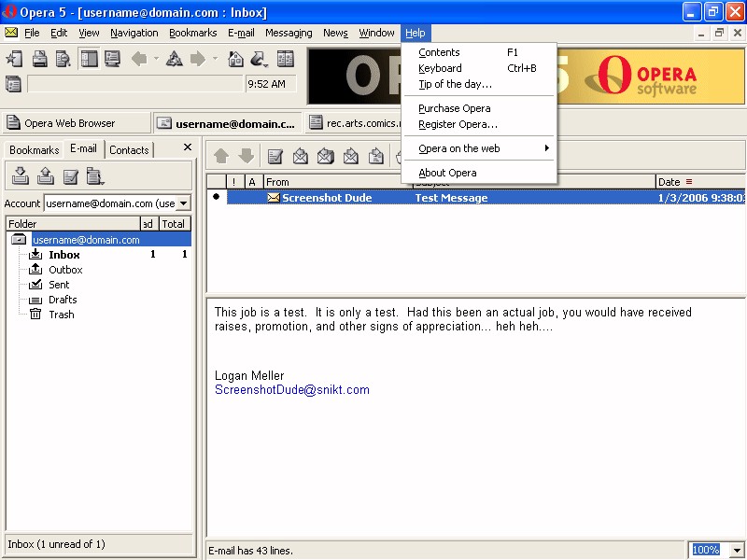The image size is (747, 560).
Task: Click the window list icon beside address field
Action: click(x=13, y=84)
